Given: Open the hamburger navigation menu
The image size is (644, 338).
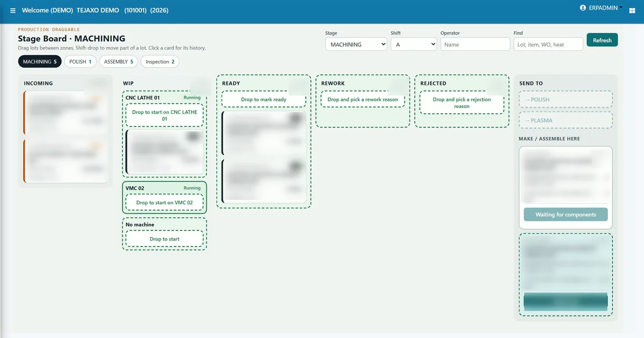Looking at the screenshot, I should click(x=13, y=11).
